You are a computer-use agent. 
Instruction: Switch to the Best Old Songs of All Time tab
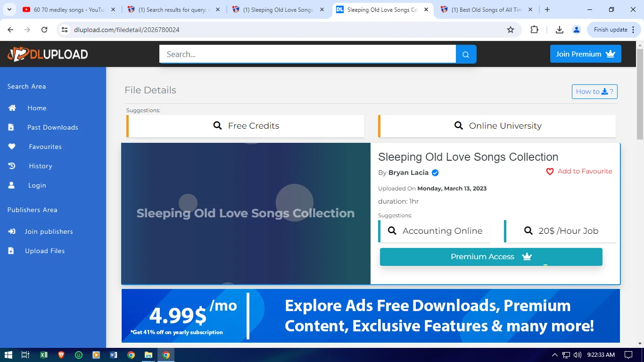click(x=486, y=9)
